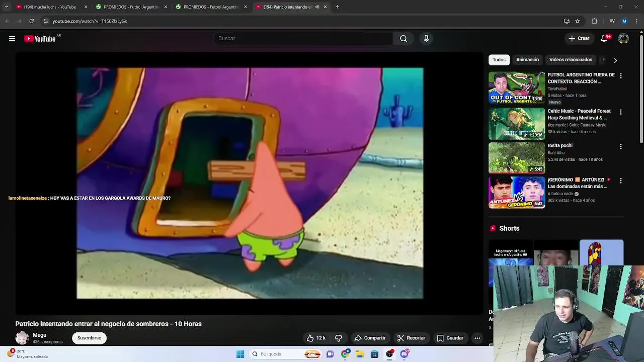This screenshot has height=362, width=644.
Task: Open the Megu channel avatar
Action: point(22,338)
